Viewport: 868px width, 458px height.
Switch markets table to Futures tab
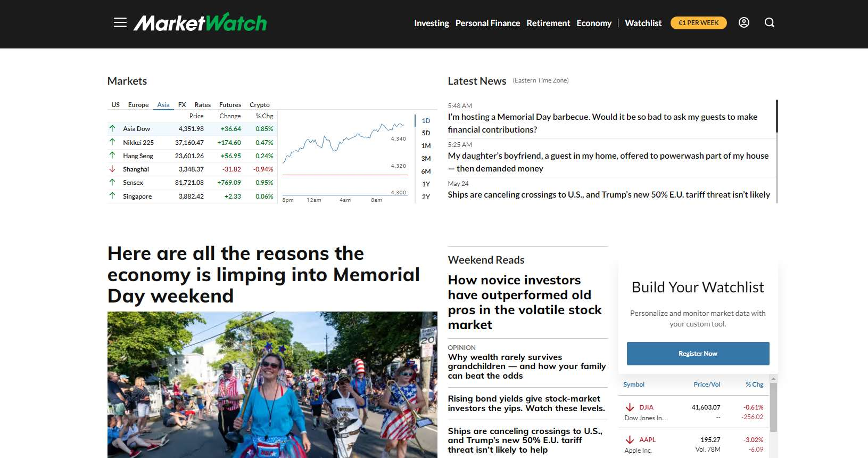coord(230,105)
